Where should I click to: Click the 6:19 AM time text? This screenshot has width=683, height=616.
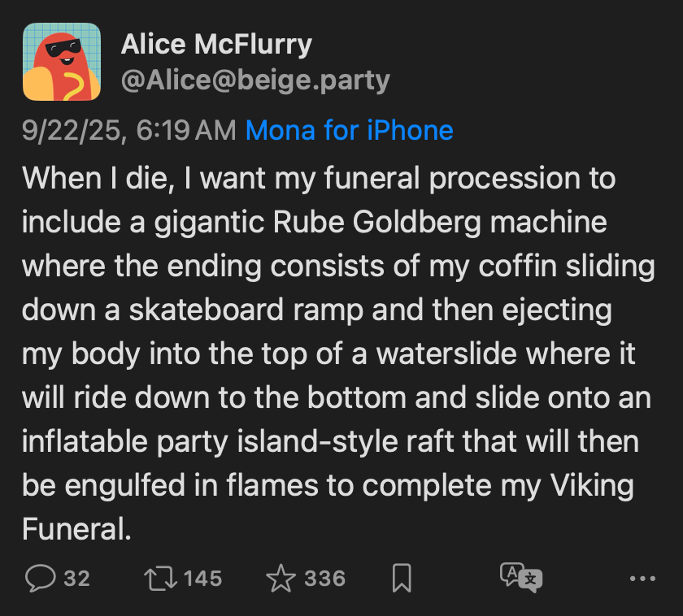point(187,130)
